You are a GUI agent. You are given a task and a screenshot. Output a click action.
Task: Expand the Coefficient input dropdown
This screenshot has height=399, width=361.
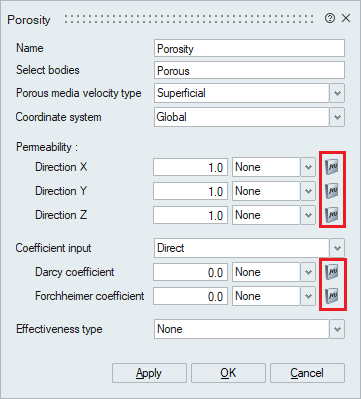tap(337, 248)
